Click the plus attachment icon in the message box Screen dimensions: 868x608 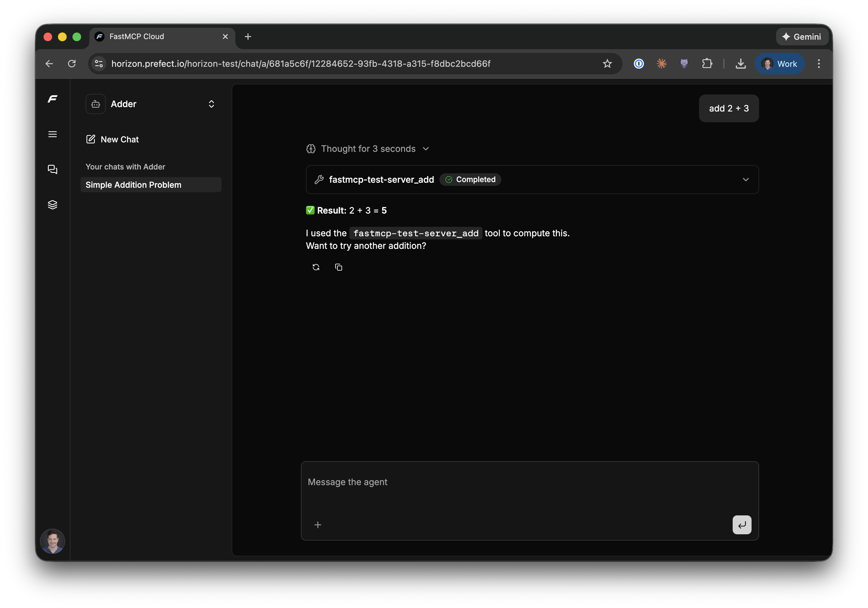coord(318,525)
